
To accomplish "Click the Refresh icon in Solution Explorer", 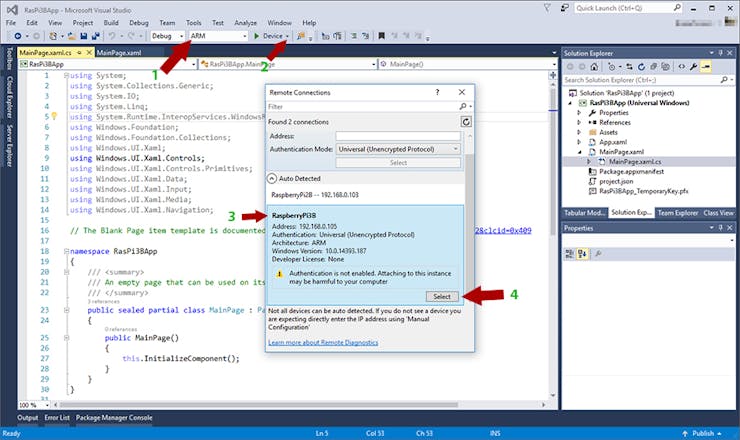I will [x=641, y=67].
